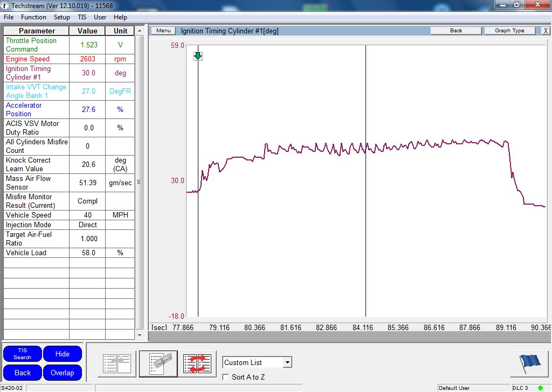Image resolution: width=552 pixels, height=392 pixels.
Task: Toggle the Sort A to Z checkbox
Action: pos(225,377)
